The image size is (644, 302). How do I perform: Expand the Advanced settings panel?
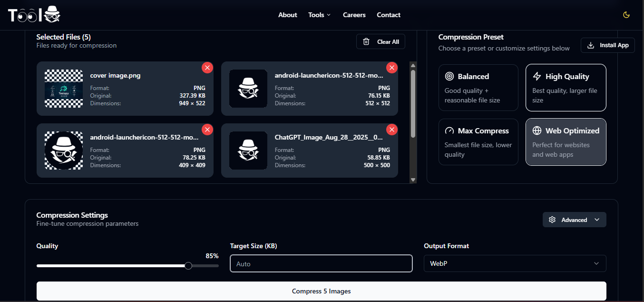point(574,220)
